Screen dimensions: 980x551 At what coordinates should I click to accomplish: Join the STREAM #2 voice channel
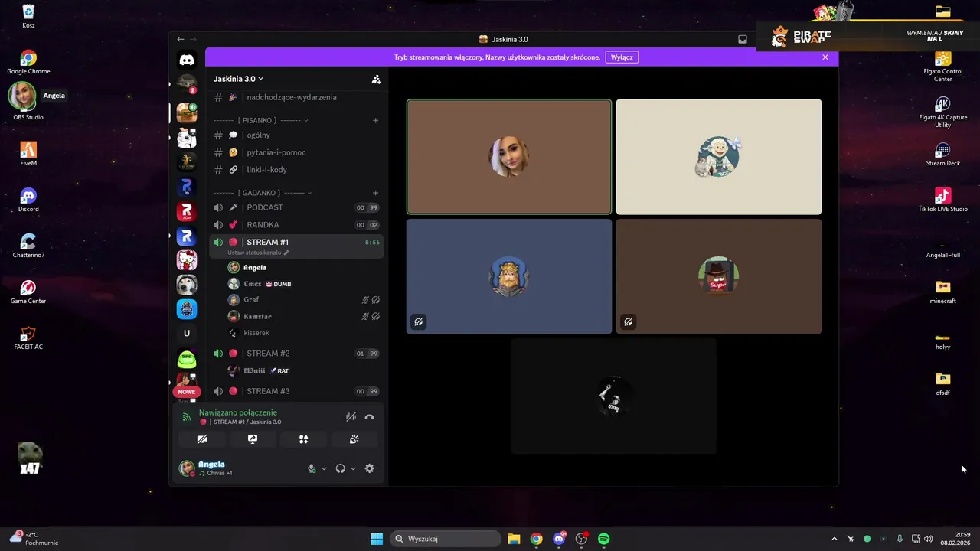tap(296, 354)
